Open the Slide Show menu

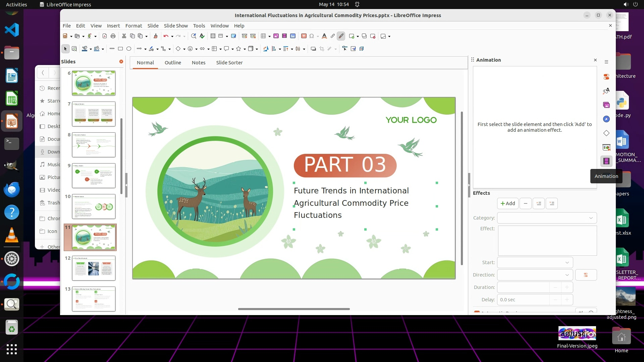point(176,26)
